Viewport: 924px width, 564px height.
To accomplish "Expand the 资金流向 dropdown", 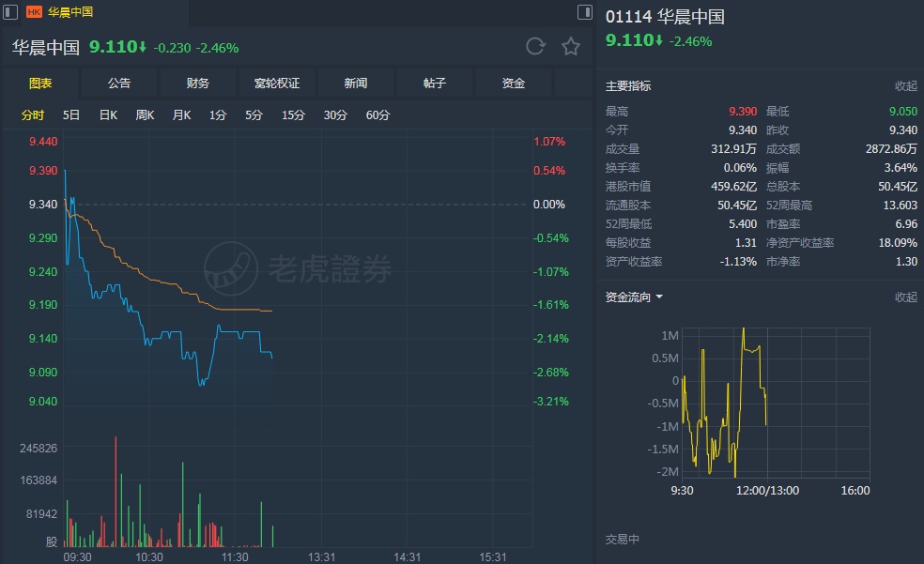I will click(659, 297).
